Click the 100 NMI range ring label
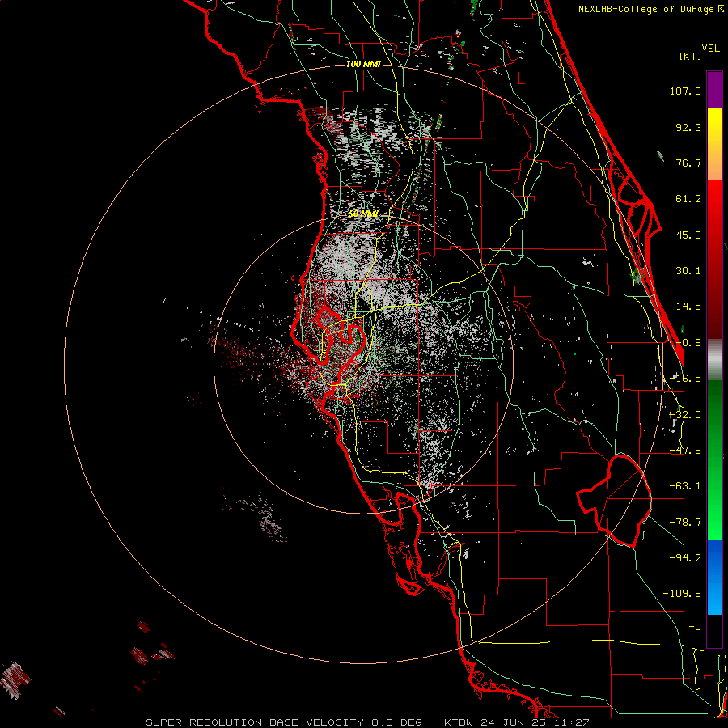 coord(363,64)
